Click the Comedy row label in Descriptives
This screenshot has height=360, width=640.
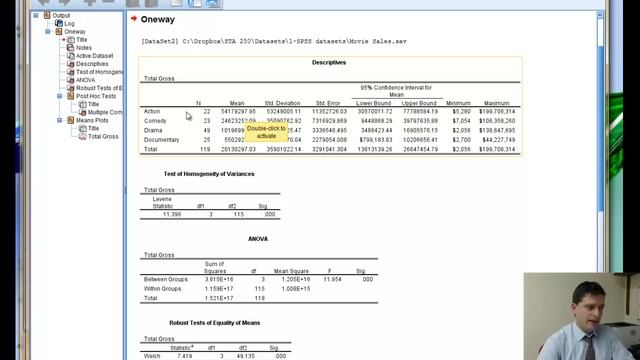(155, 121)
